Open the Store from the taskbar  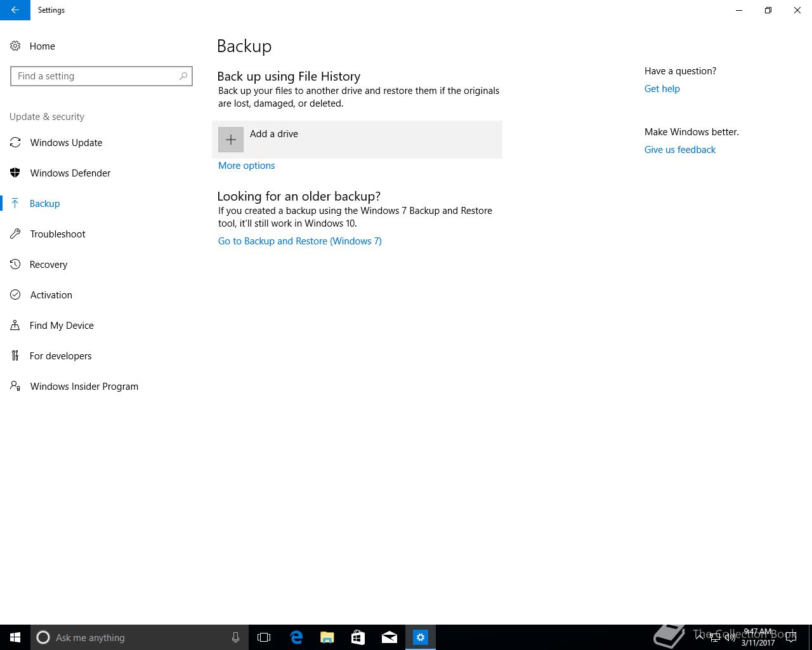pyautogui.click(x=358, y=637)
